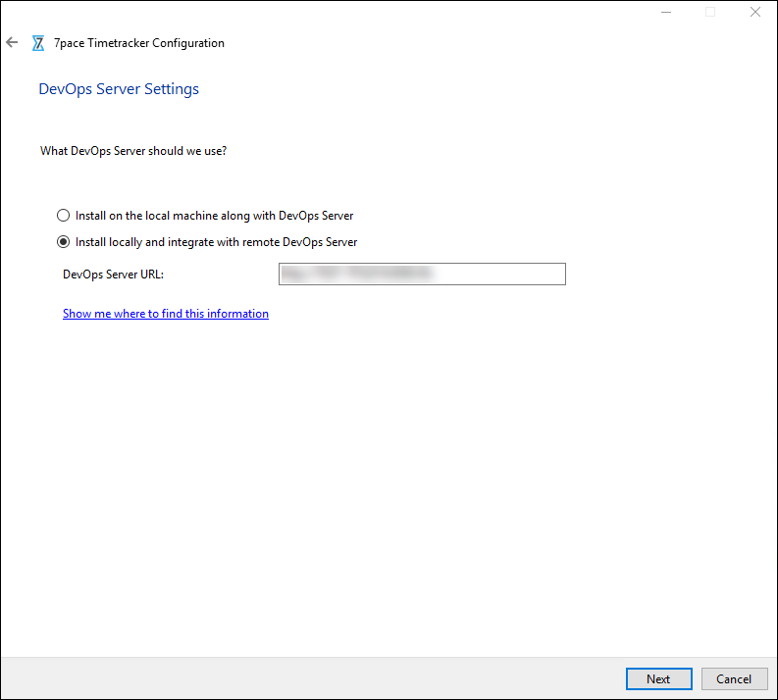Click the DevOps Server URL label
Viewport: 778px width, 700px height.
[113, 275]
